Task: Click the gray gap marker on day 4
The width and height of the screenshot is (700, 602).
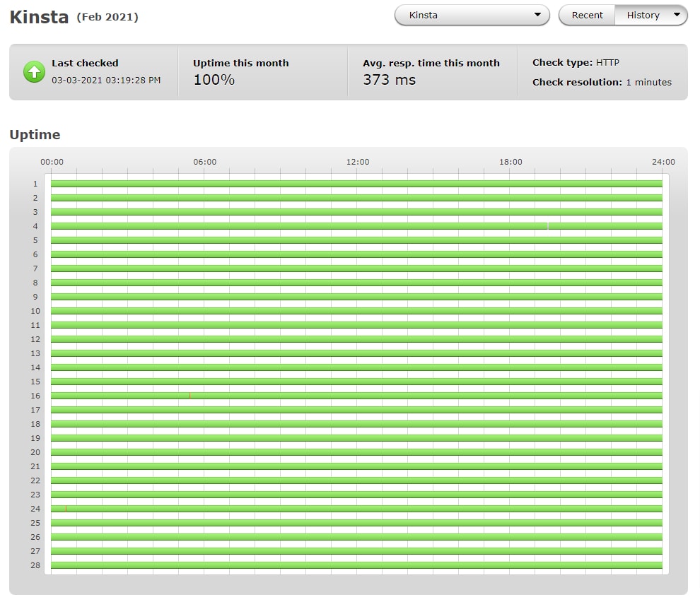Action: click(x=548, y=226)
